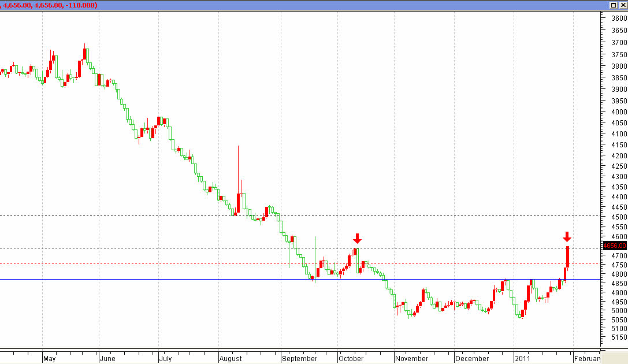Click the 4550 price axis label
Viewport: 628px width, 364px height.
pyautogui.click(x=619, y=226)
